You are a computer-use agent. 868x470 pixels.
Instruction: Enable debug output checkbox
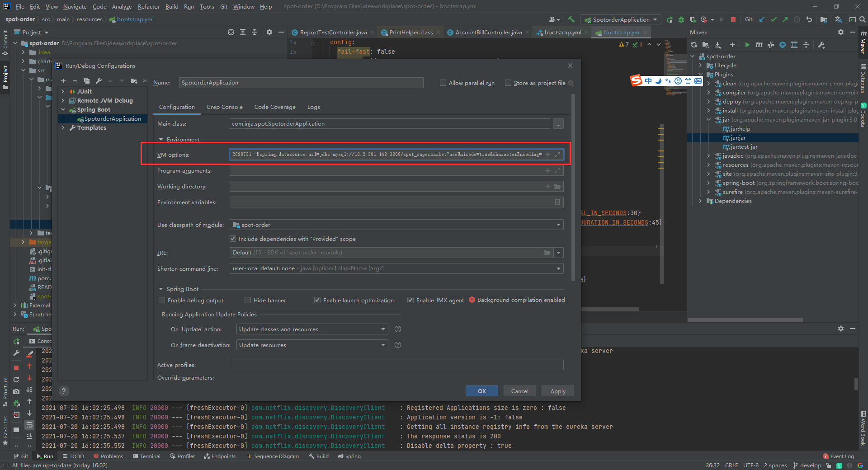tap(162, 300)
